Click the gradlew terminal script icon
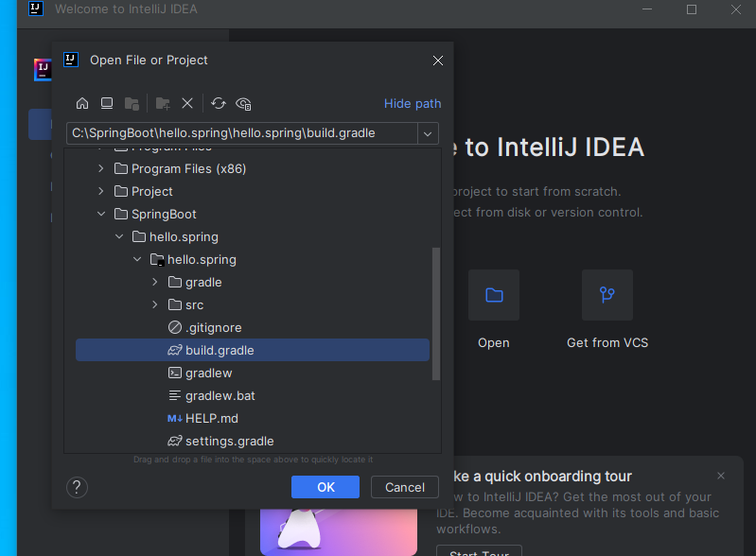756x556 pixels. coord(174,373)
